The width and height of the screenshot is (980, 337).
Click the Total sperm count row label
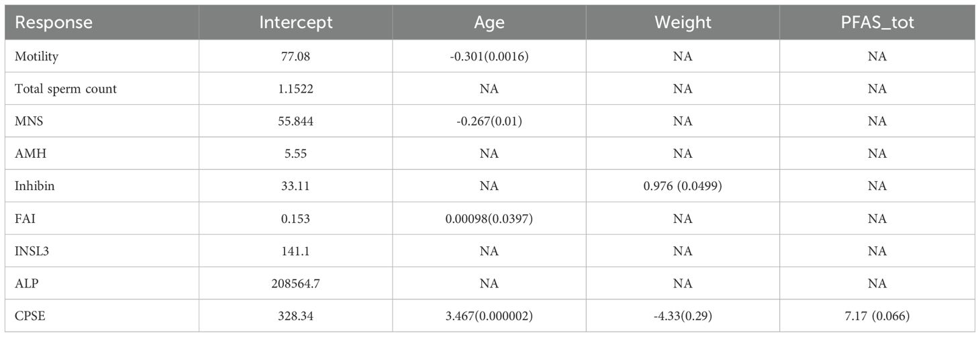(x=65, y=89)
